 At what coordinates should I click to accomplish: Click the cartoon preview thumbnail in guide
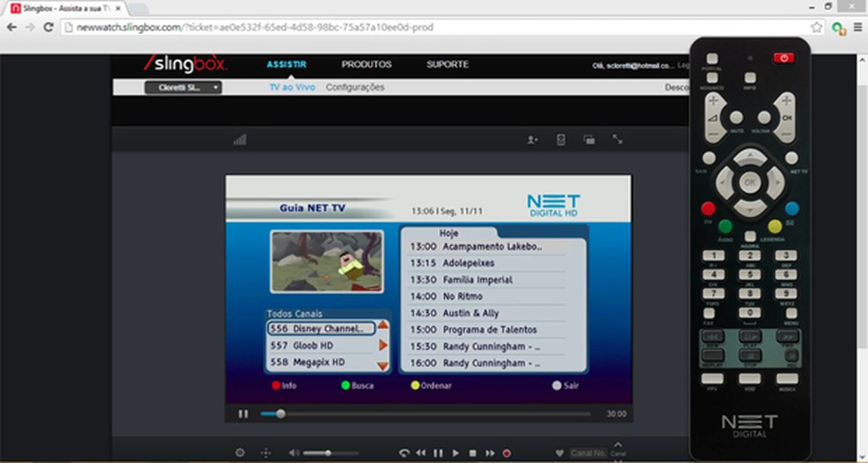(326, 262)
